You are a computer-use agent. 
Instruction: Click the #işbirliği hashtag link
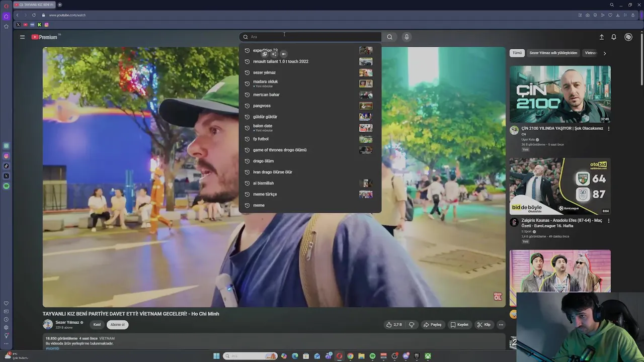[52, 348]
